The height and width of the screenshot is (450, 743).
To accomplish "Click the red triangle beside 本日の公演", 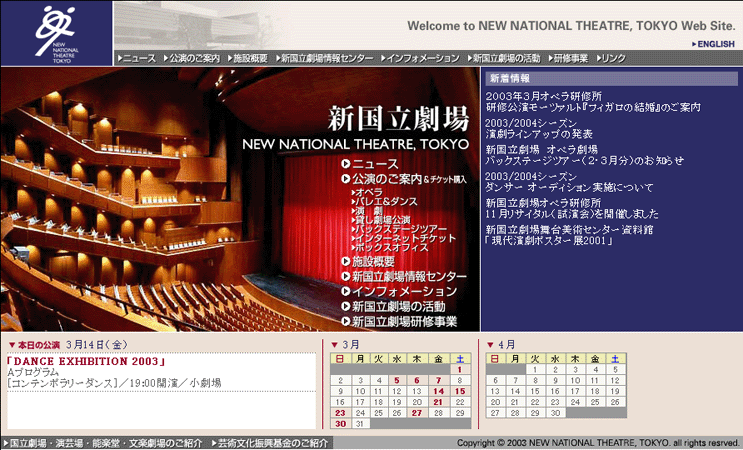I will (x=12, y=345).
